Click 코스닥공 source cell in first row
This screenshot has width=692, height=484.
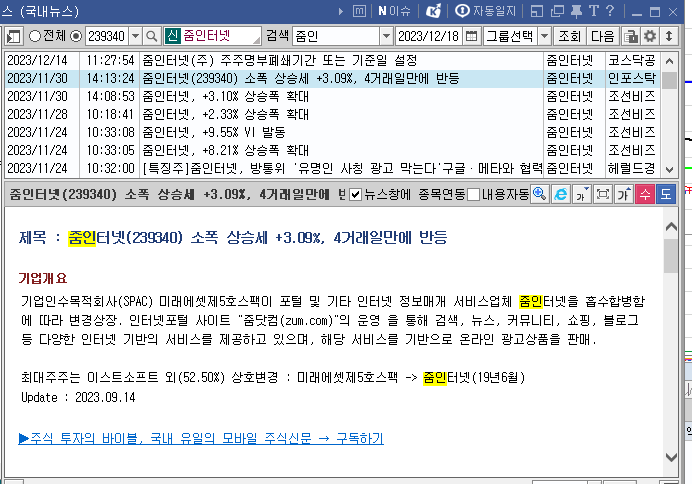click(x=632, y=60)
